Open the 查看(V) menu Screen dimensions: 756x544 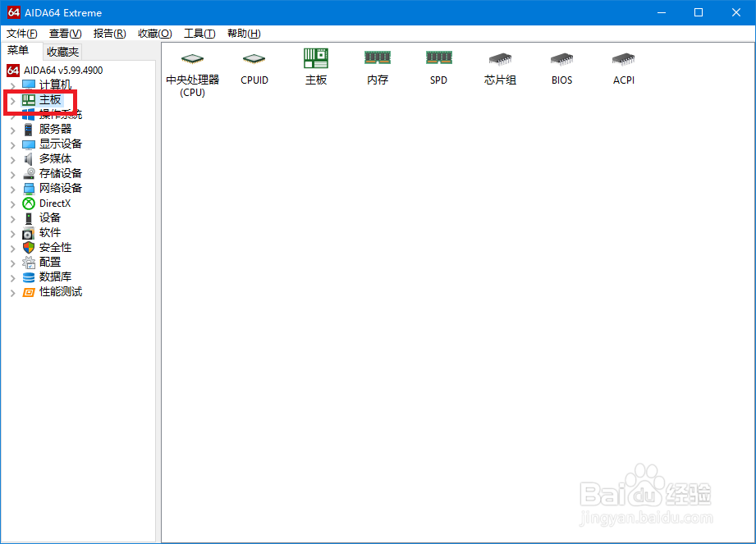[65, 34]
